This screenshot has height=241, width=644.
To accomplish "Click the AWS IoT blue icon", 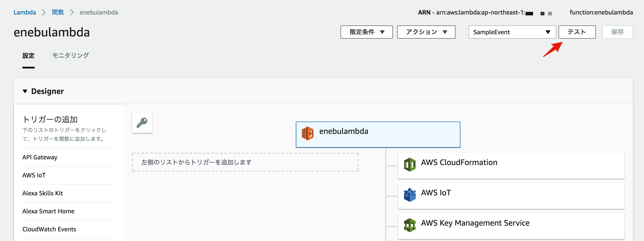I will tap(409, 195).
